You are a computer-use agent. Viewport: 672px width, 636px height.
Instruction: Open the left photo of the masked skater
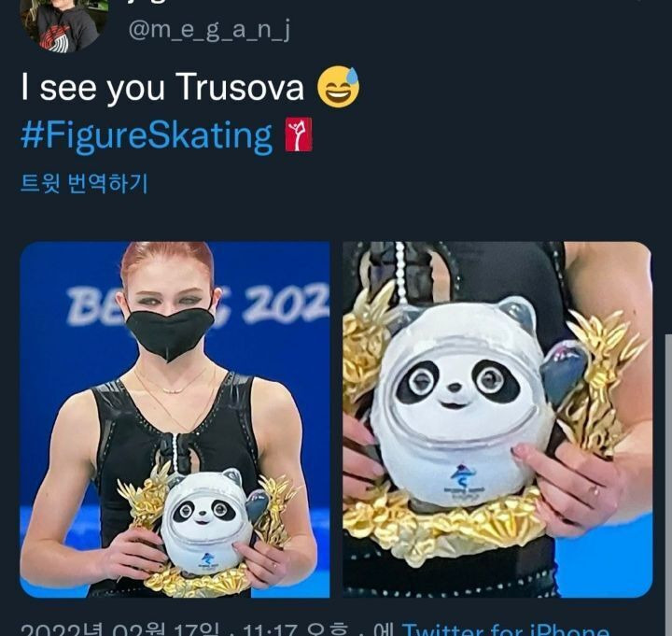tap(175, 419)
